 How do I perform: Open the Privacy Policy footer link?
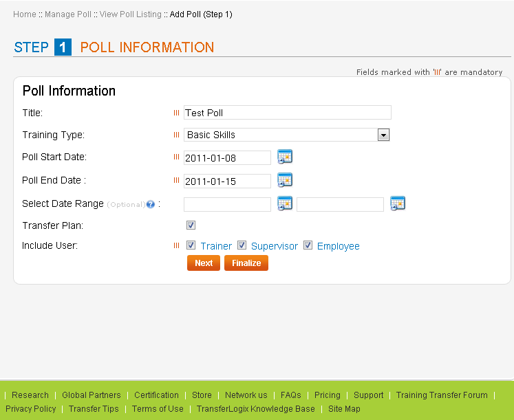pyautogui.click(x=31, y=409)
